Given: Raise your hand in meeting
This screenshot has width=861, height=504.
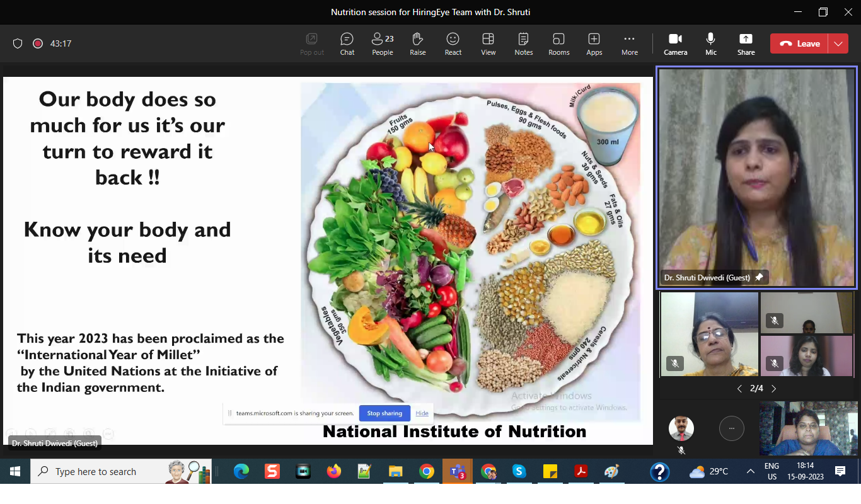Looking at the screenshot, I should 417,44.
